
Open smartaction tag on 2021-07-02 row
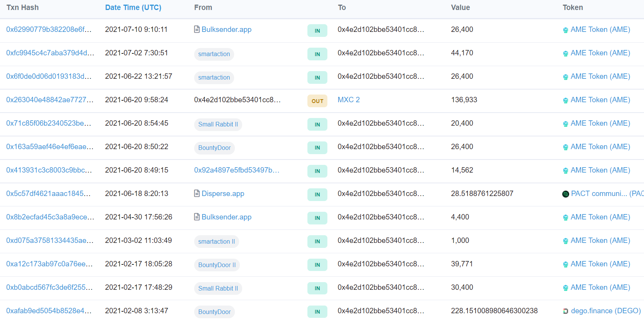point(214,54)
